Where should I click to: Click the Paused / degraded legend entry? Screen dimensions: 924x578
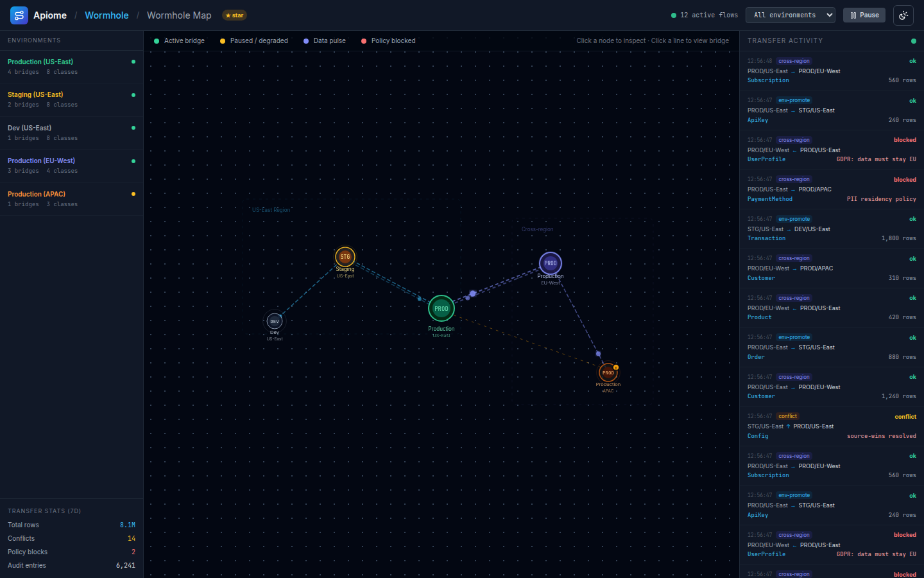tap(254, 40)
